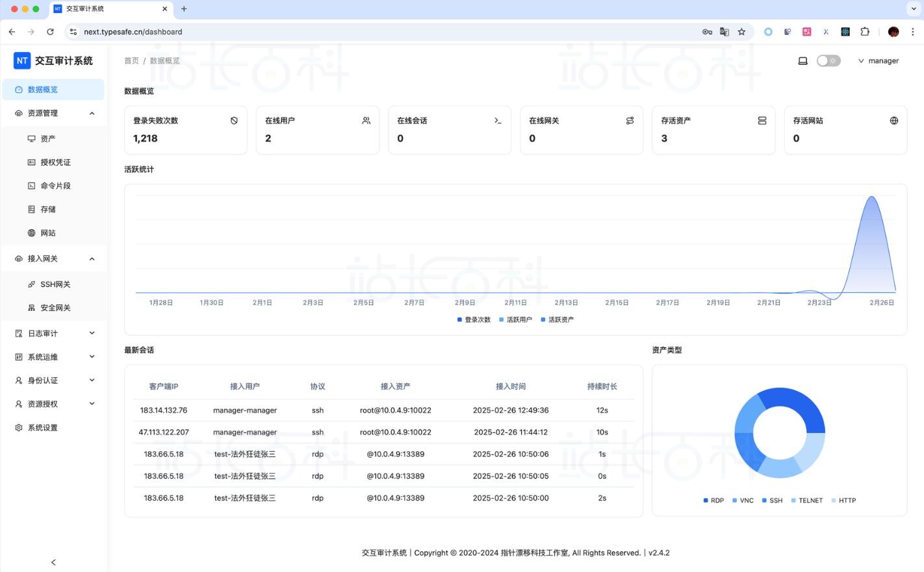This screenshot has height=572, width=924.
Task: Toggle 活跃资产 series in chart legend
Action: tap(557, 319)
